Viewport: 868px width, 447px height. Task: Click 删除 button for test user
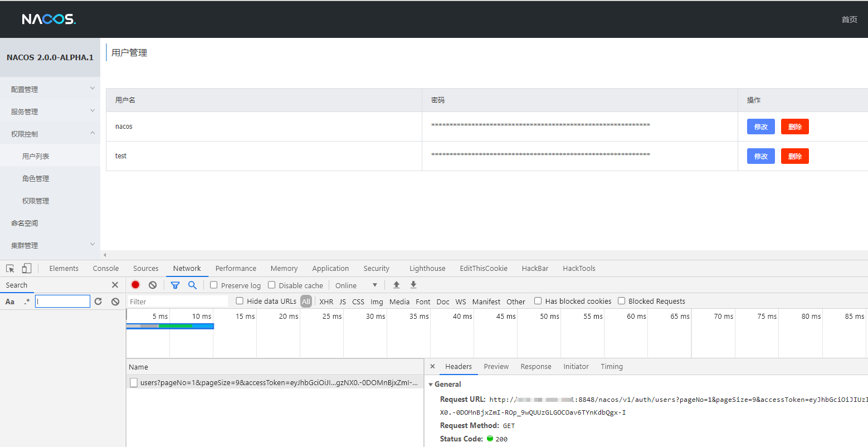coord(794,156)
